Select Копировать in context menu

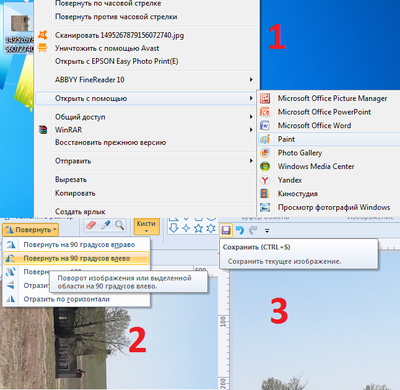coord(75,193)
